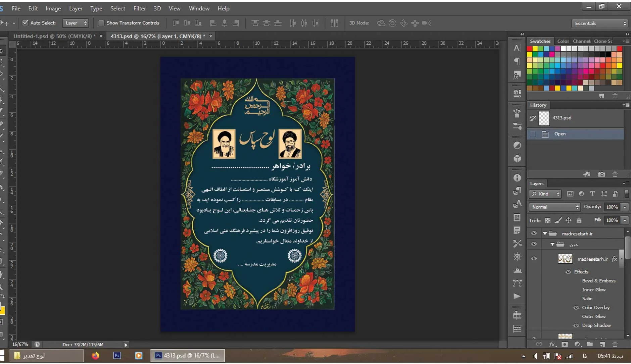
Task: Toggle the Auto-Select checkbox
Action: click(x=25, y=23)
